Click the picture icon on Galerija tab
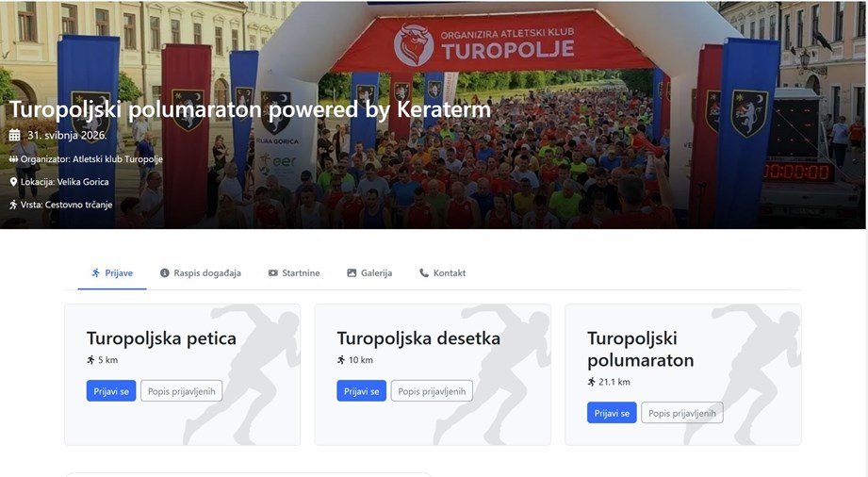868x477 pixels. pos(352,273)
